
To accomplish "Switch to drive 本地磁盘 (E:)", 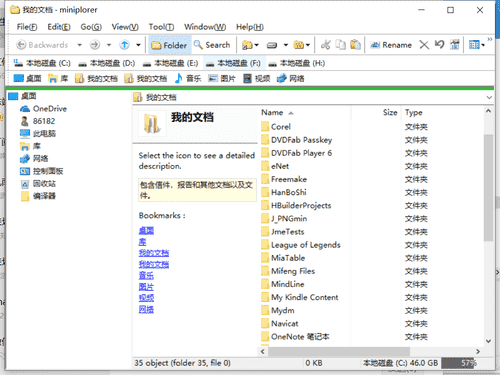I will point(170,63).
